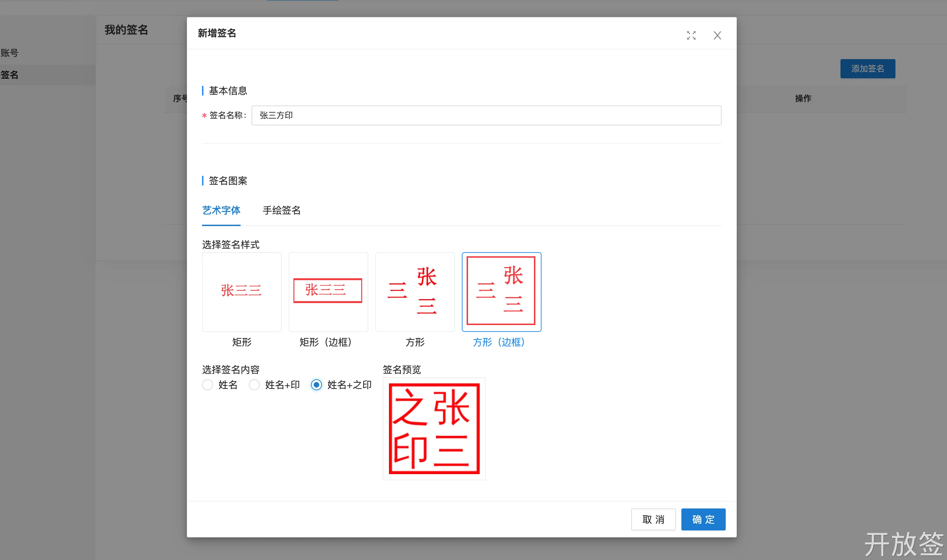Choose the 矩形（边框）signature style

click(x=328, y=292)
